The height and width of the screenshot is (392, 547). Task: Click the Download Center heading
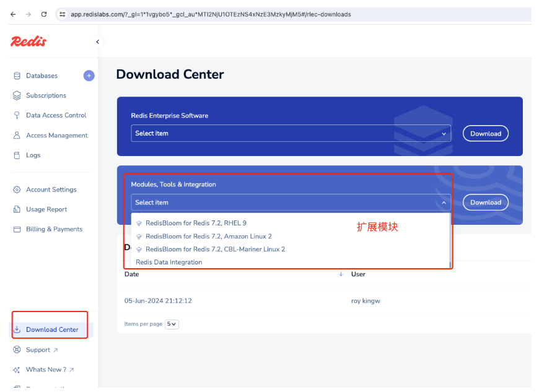pyautogui.click(x=170, y=74)
